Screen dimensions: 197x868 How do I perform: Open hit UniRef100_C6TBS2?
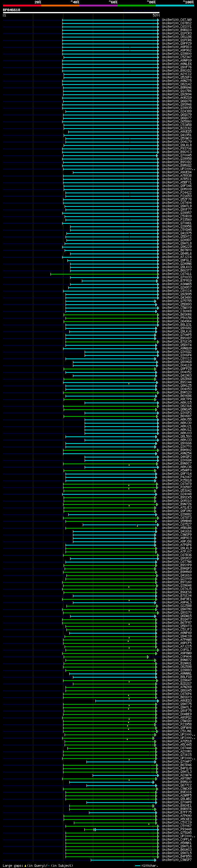[x=177, y=23]
